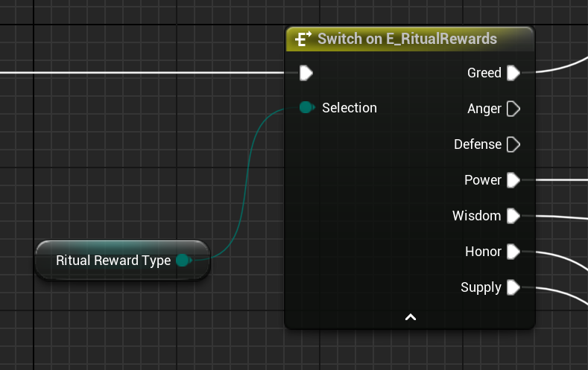Click the Anger label

484,109
